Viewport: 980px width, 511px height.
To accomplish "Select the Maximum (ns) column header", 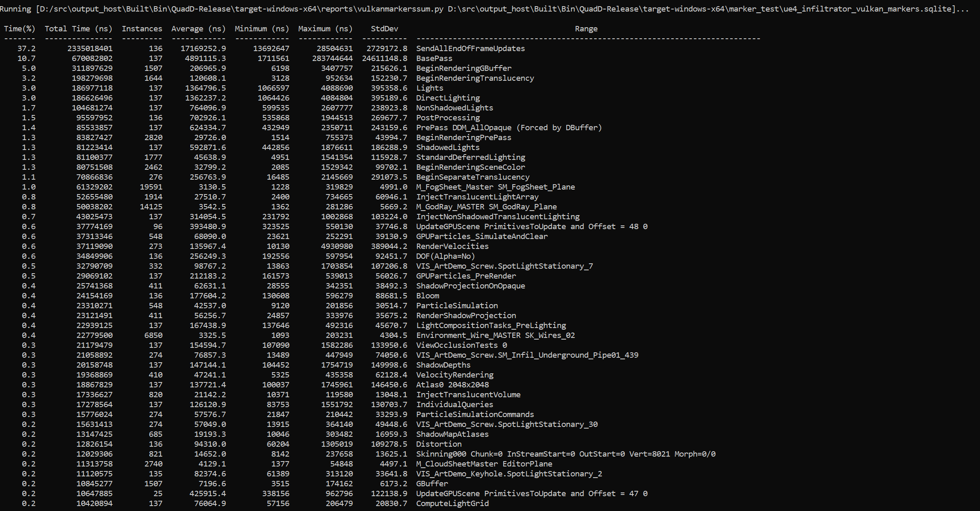I will pyautogui.click(x=325, y=28).
